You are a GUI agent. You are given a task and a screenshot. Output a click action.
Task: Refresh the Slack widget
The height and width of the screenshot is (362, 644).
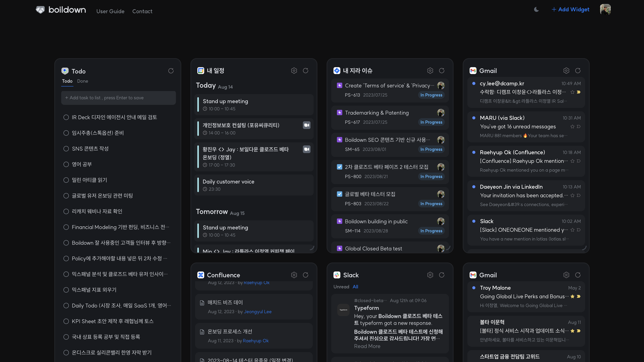click(x=442, y=275)
